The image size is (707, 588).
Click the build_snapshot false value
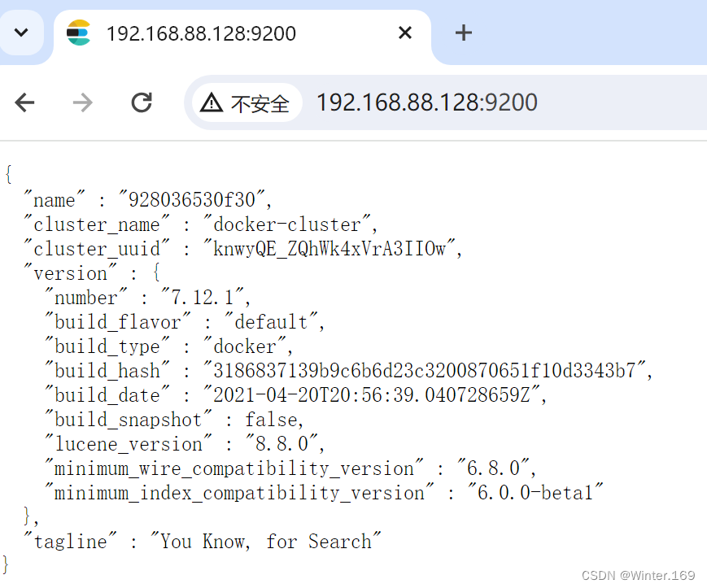(271, 420)
